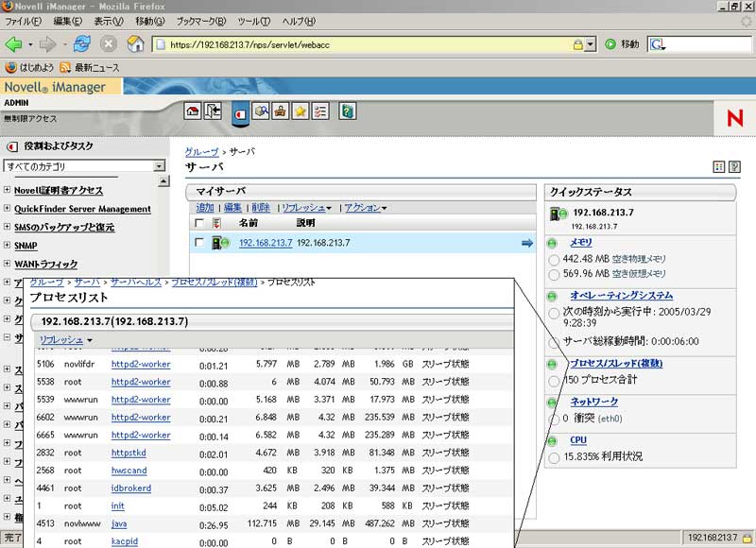Screen dimensions: 756x548
Task: Check the box for server 192.168.213.7
Action: click(x=198, y=243)
